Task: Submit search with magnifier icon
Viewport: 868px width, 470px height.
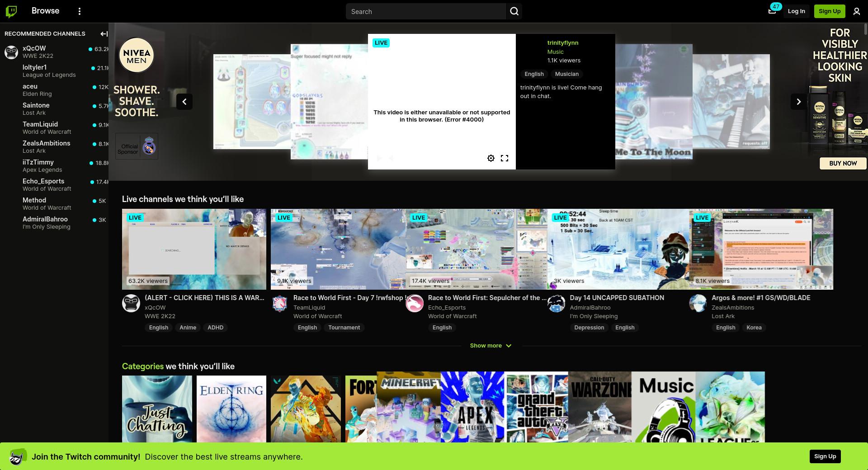Action: [x=514, y=11]
